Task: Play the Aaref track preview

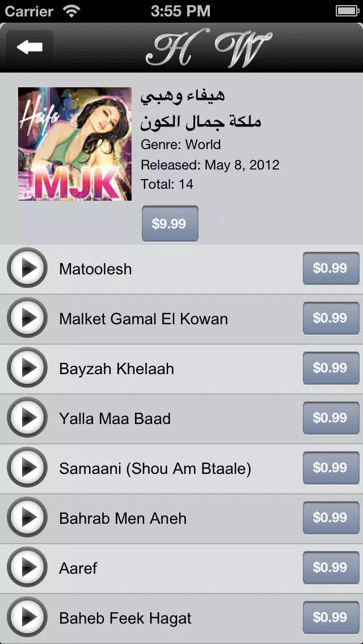Action: (x=27, y=567)
